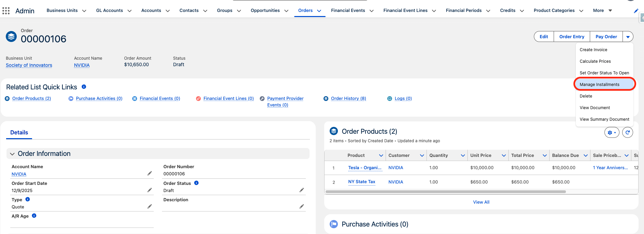Image resolution: width=644 pixels, height=234 pixels.
Task: Open the Society of Innovators business unit link
Action: [x=29, y=65]
